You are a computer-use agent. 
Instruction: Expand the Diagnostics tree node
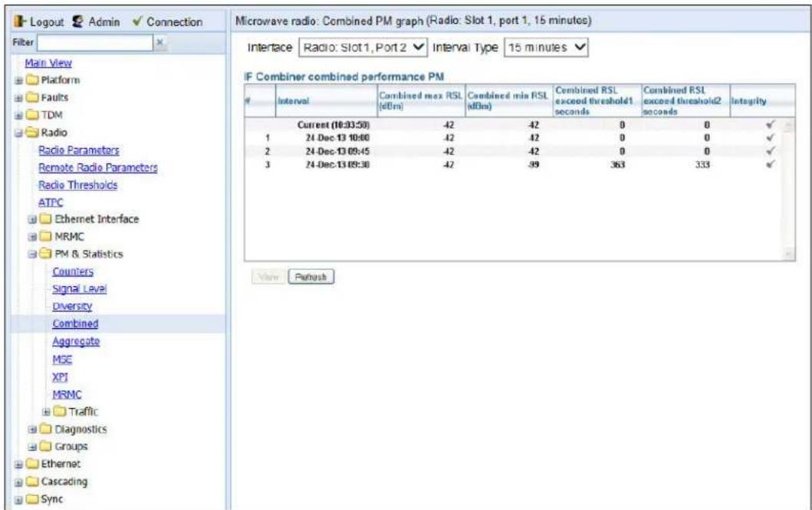coord(32,429)
